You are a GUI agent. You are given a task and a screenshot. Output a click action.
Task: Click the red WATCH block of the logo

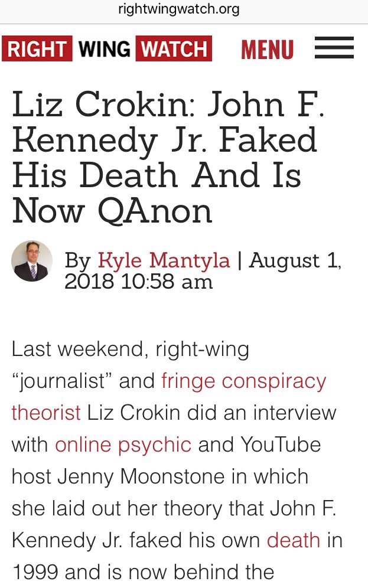[172, 49]
